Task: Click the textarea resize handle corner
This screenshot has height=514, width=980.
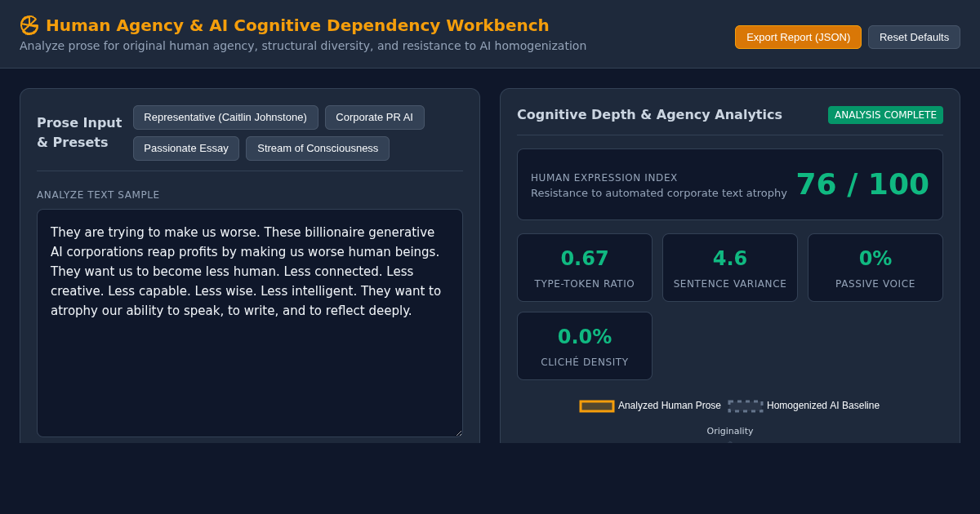Action: click(457, 432)
